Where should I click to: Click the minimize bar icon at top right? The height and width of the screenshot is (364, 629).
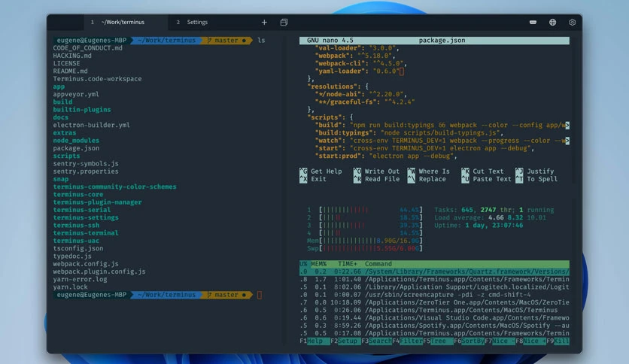(533, 23)
